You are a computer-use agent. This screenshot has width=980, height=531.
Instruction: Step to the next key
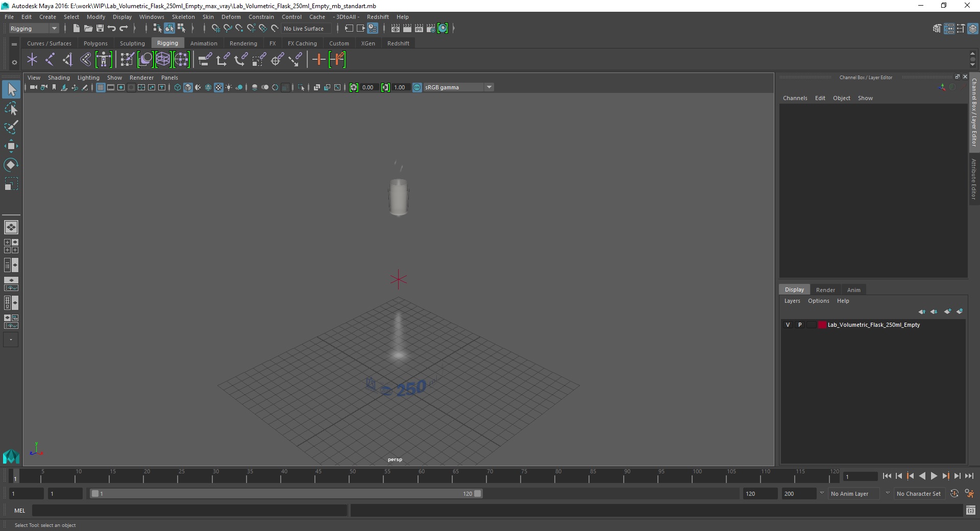coord(945,476)
